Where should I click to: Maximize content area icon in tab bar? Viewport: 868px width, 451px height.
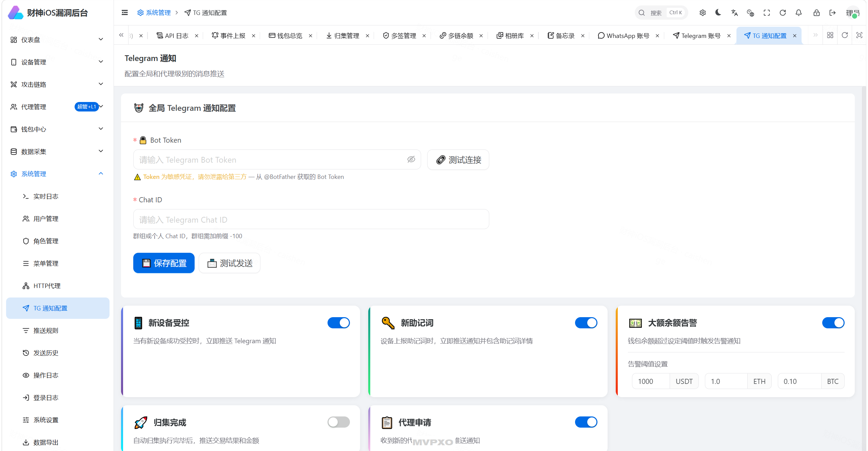click(859, 35)
